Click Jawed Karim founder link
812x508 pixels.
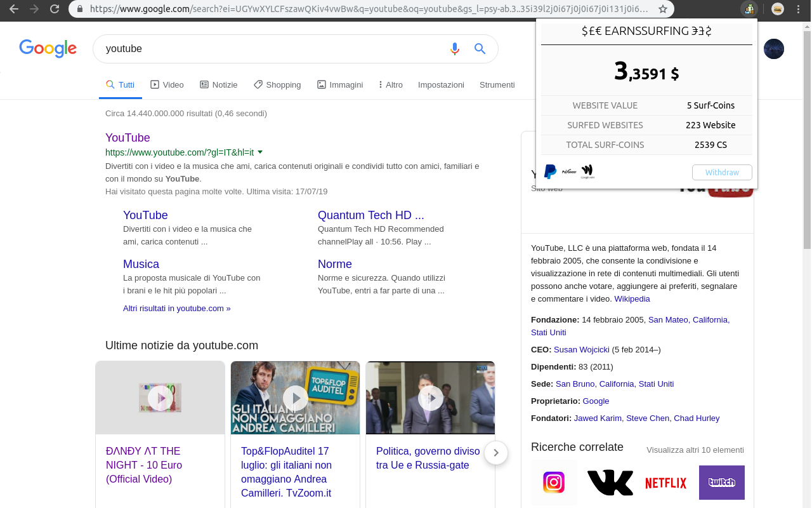598,418
